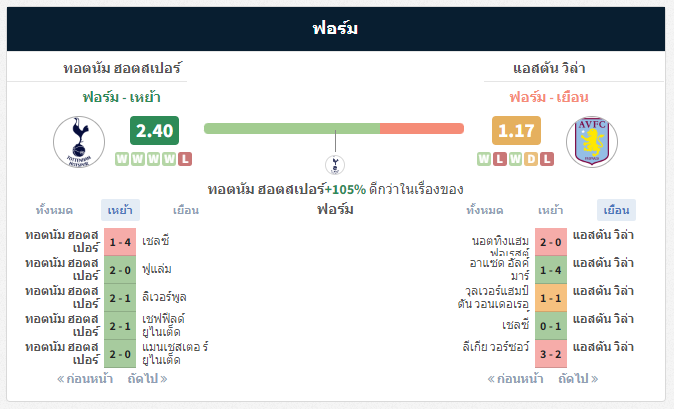
Task: Click Tottenham's red L form badge
Action: click(x=185, y=159)
